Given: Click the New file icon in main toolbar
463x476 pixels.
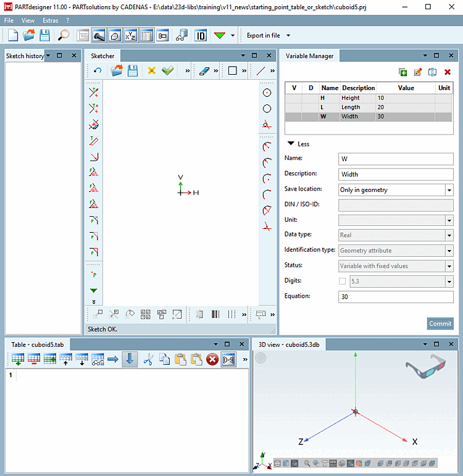Looking at the screenshot, I should pos(13,36).
